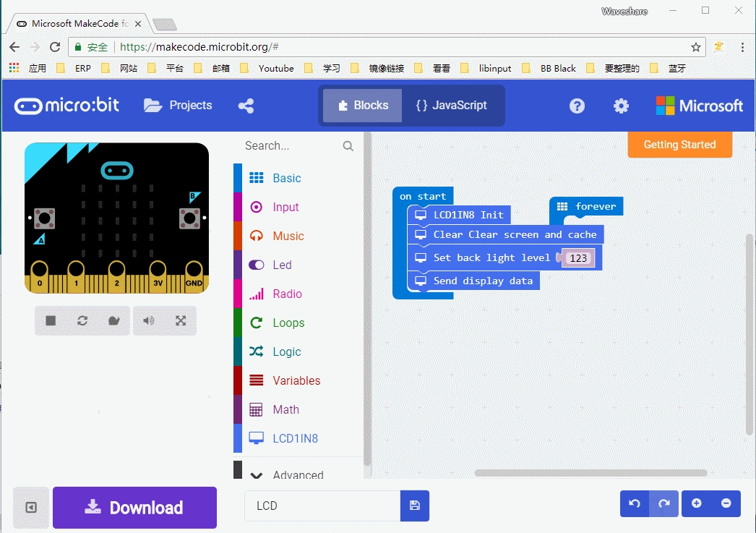Toggle slow-motion snail mode
The image size is (756, 533).
[x=113, y=321]
